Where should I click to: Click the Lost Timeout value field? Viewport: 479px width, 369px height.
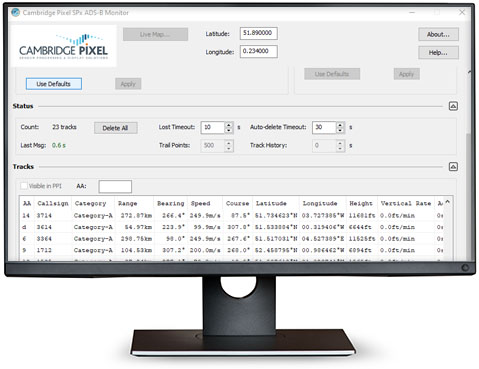tap(213, 127)
